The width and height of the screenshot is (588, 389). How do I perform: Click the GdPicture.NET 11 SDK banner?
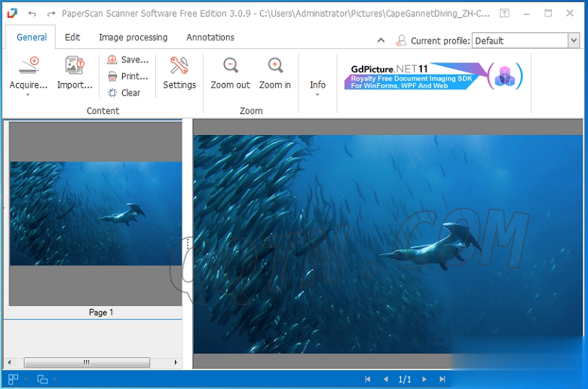(x=433, y=76)
